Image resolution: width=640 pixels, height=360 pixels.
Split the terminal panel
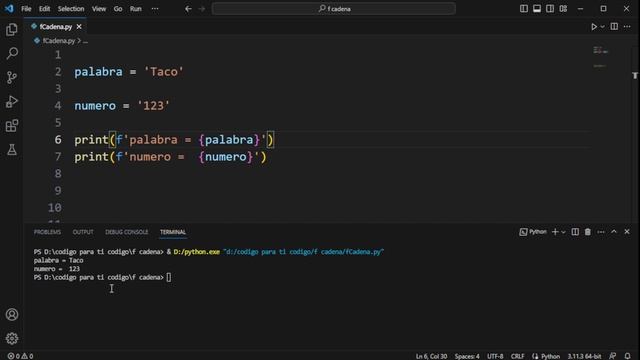click(575, 232)
